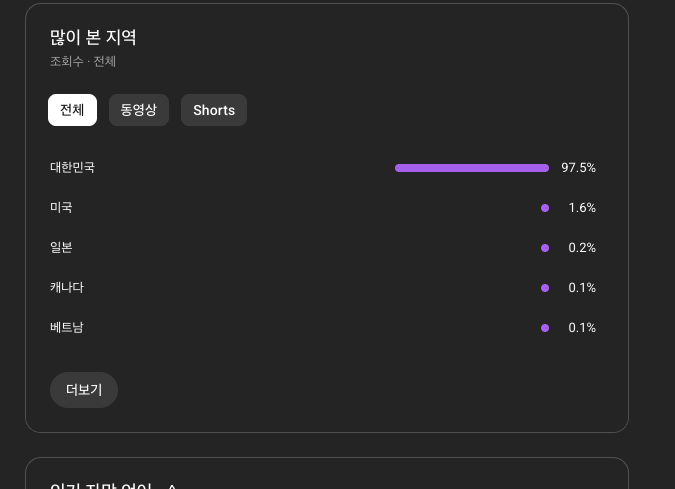Click the purple dot for 일본
Image resolution: width=675 pixels, height=489 pixels.
[x=545, y=248]
